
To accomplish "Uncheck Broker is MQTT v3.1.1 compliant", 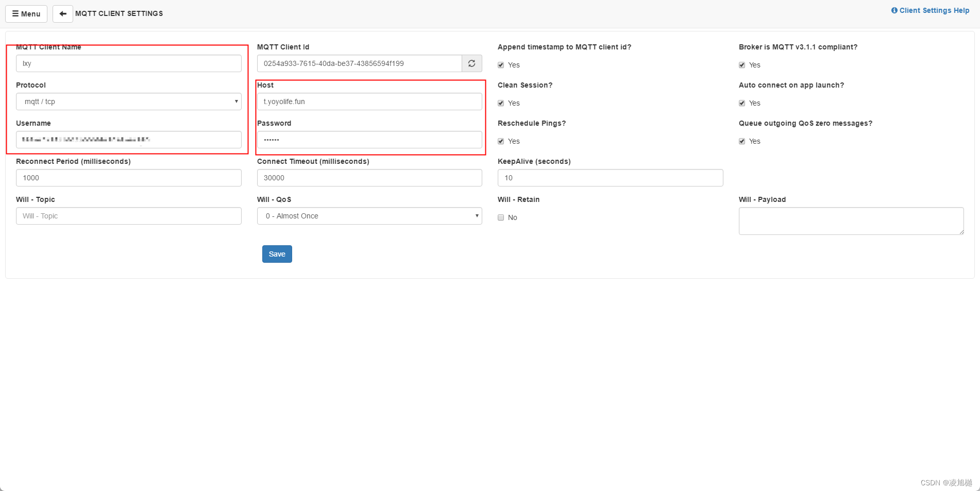I will (x=742, y=65).
